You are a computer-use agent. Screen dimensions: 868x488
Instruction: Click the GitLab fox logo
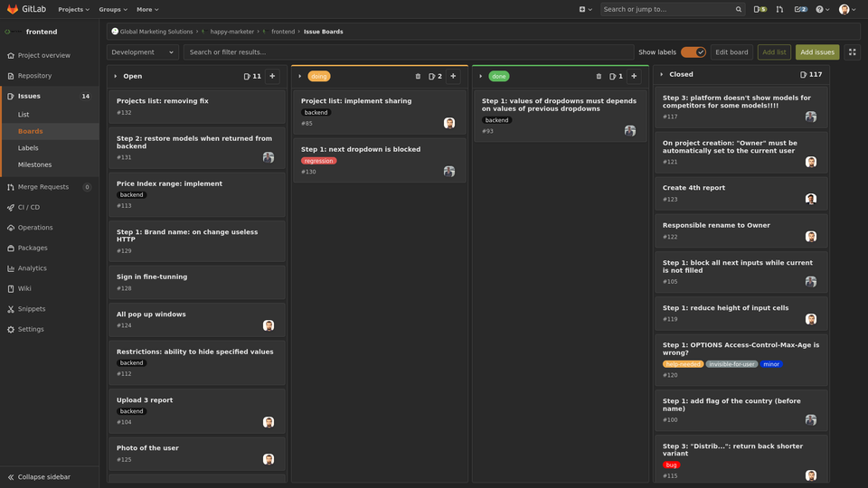pos(12,9)
